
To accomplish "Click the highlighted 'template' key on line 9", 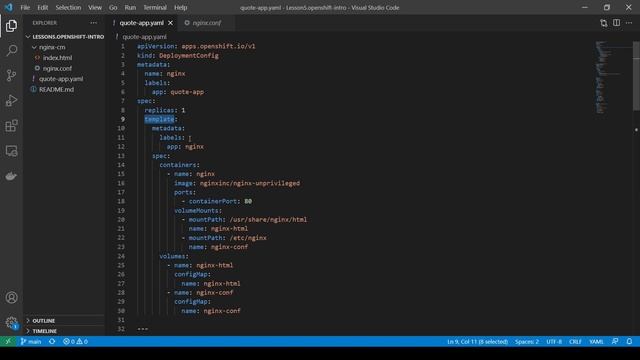I will (x=159, y=119).
